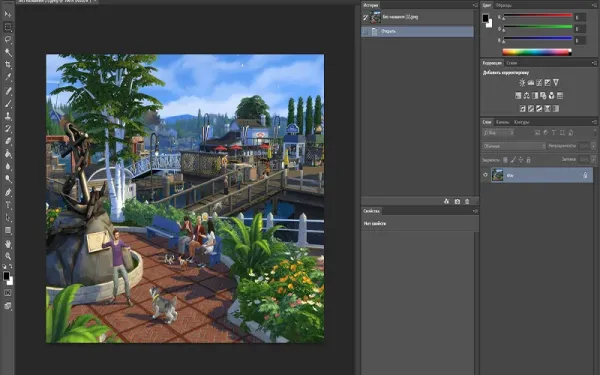
Task: Select the Lasso tool
Action: point(8,39)
